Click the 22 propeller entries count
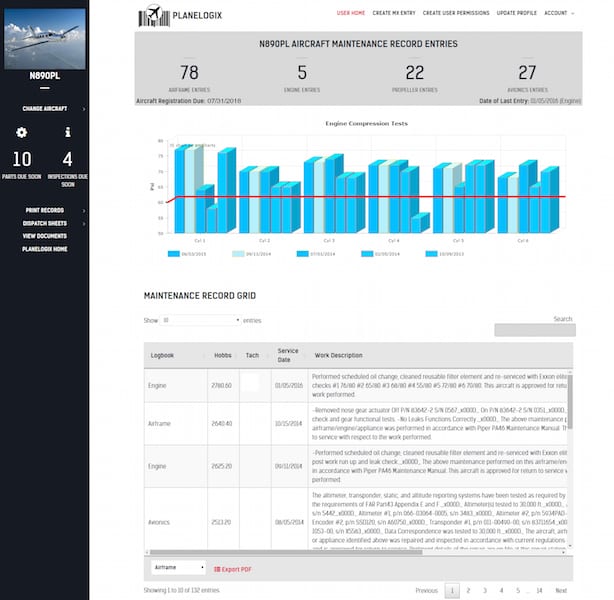 click(415, 72)
